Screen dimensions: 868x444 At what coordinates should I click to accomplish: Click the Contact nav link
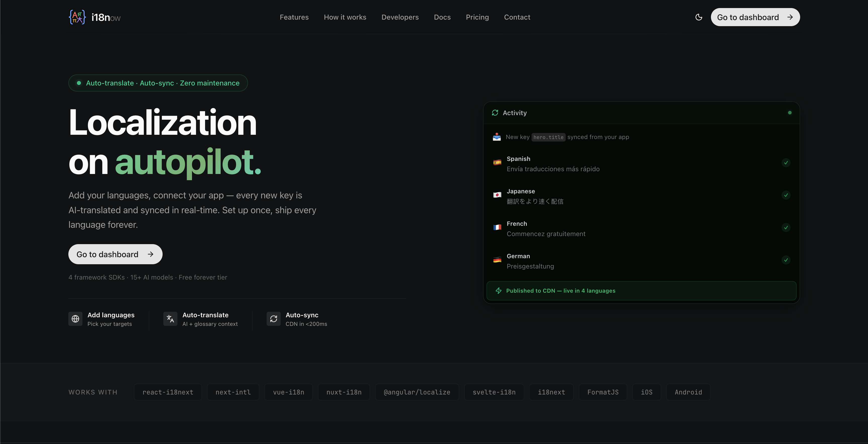(517, 17)
